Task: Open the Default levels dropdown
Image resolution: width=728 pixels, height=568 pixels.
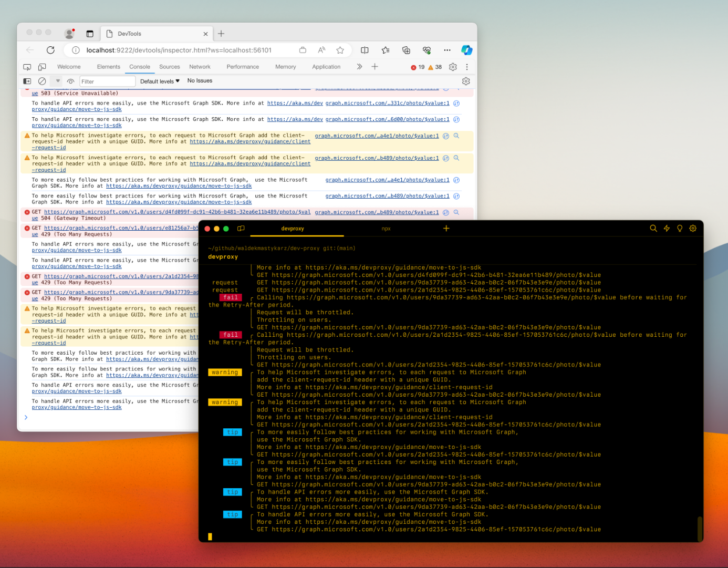Action: click(x=159, y=81)
